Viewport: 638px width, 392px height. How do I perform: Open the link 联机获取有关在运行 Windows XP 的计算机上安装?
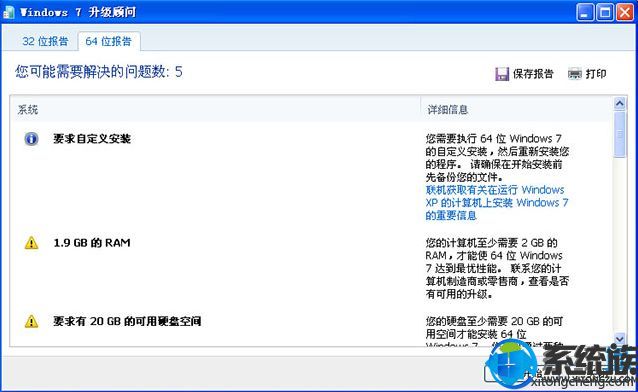coord(496,202)
